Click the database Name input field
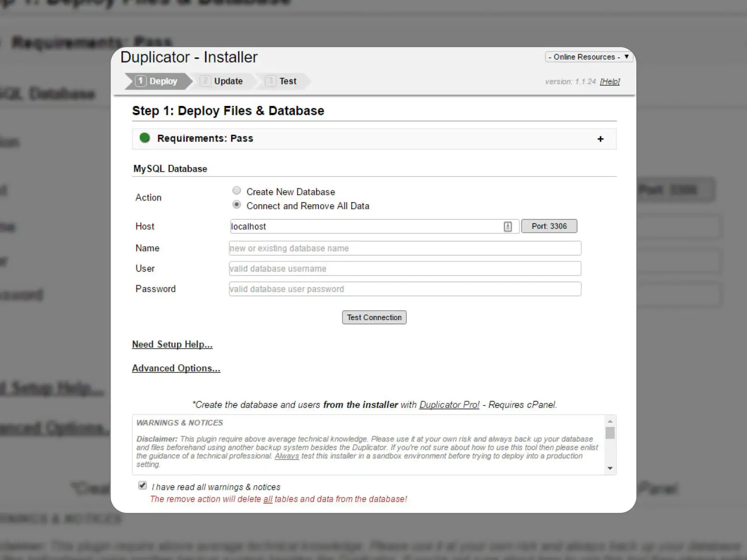The width and height of the screenshot is (747, 560). [x=405, y=248]
